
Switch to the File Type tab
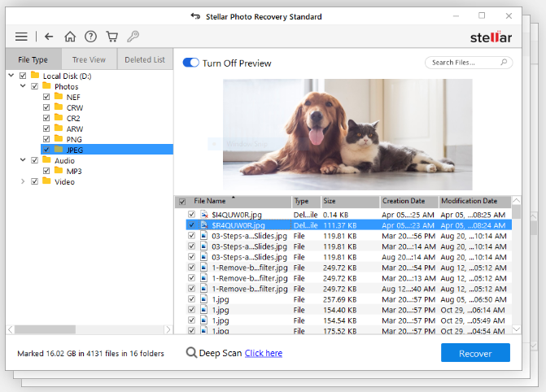point(33,59)
